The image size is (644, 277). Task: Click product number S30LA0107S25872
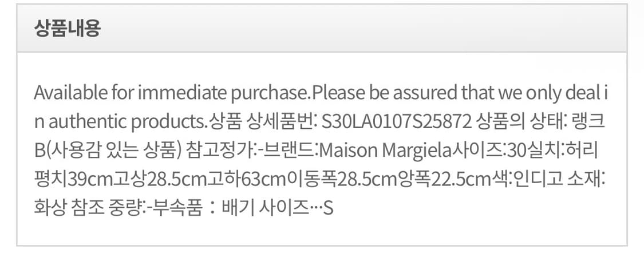point(397,121)
